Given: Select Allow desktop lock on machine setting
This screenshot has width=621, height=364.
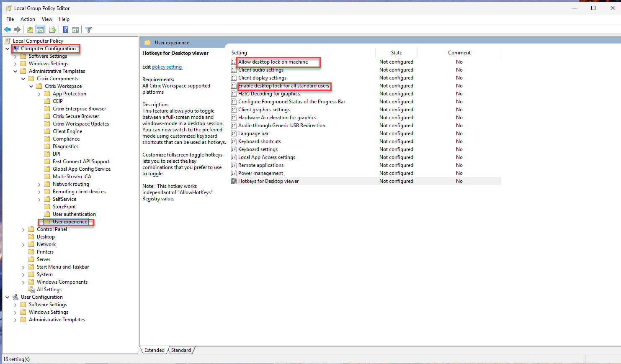Looking at the screenshot, I should (x=273, y=62).
